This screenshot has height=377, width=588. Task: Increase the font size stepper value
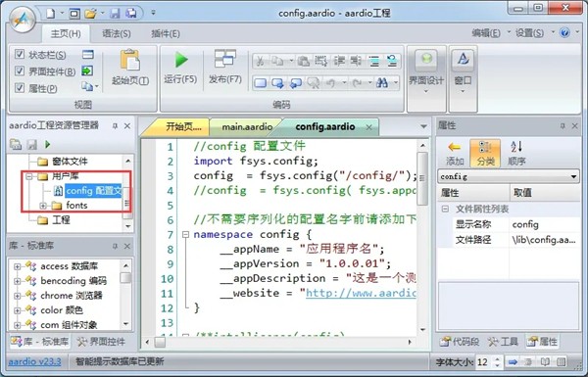(497, 358)
